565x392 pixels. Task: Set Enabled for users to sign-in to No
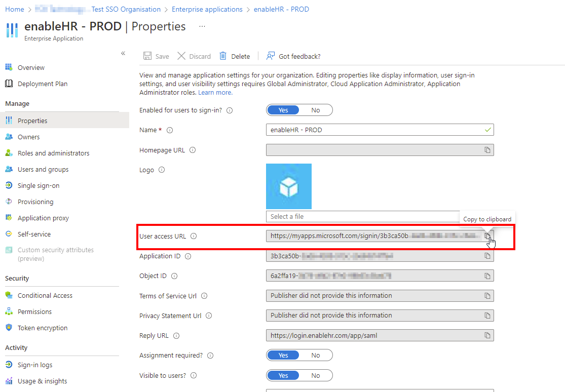[315, 110]
